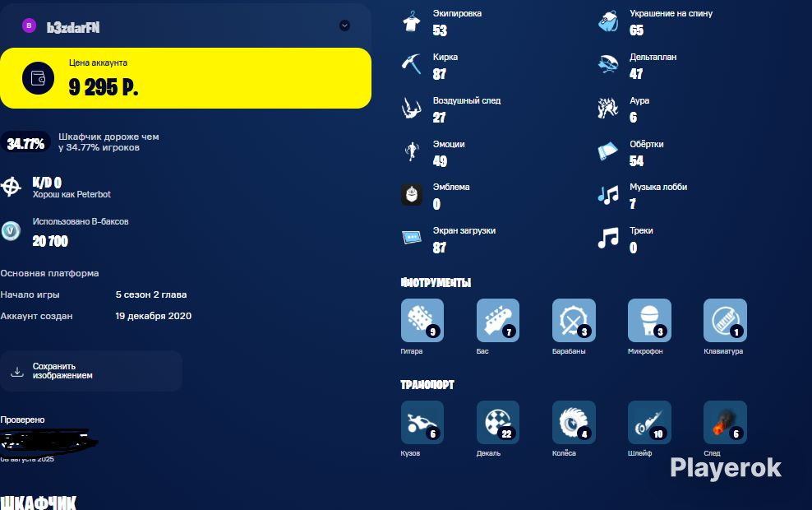Click Сохранить изображением button
Screen dimensions: 812x510
coord(91,371)
